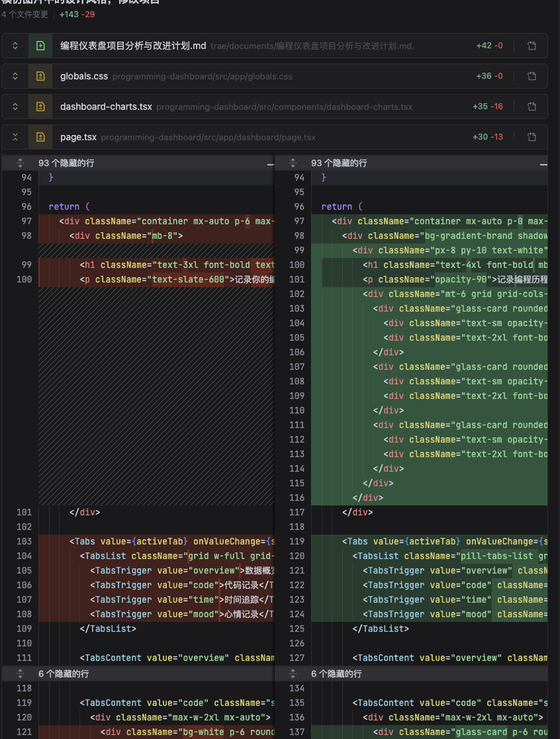Click added line with mt-6 grid grid-cols

pos(429,294)
